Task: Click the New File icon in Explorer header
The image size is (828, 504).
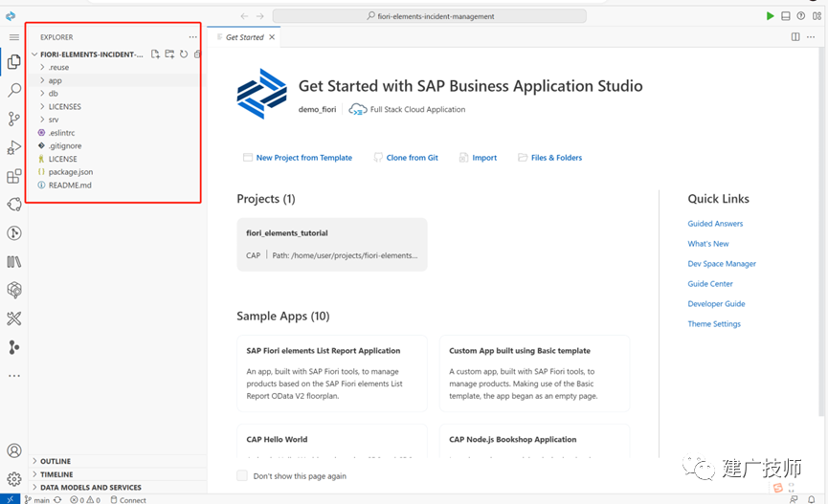Action: tap(155, 54)
